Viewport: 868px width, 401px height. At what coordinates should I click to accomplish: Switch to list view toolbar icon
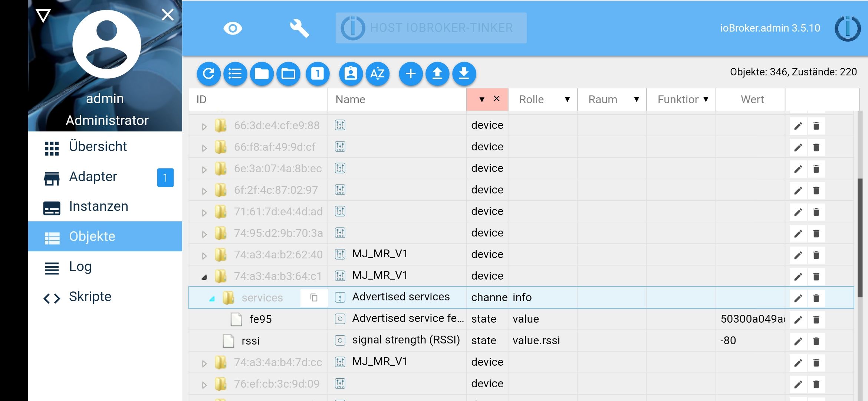[235, 74]
